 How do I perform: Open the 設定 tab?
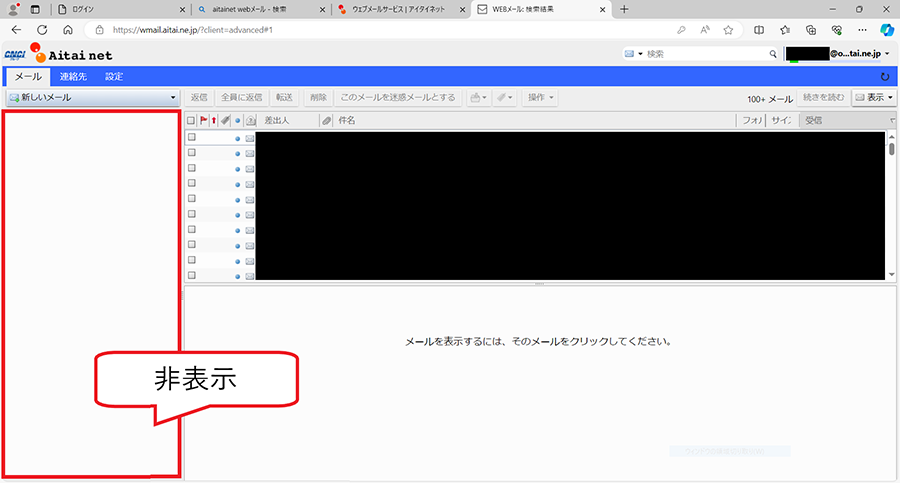114,77
